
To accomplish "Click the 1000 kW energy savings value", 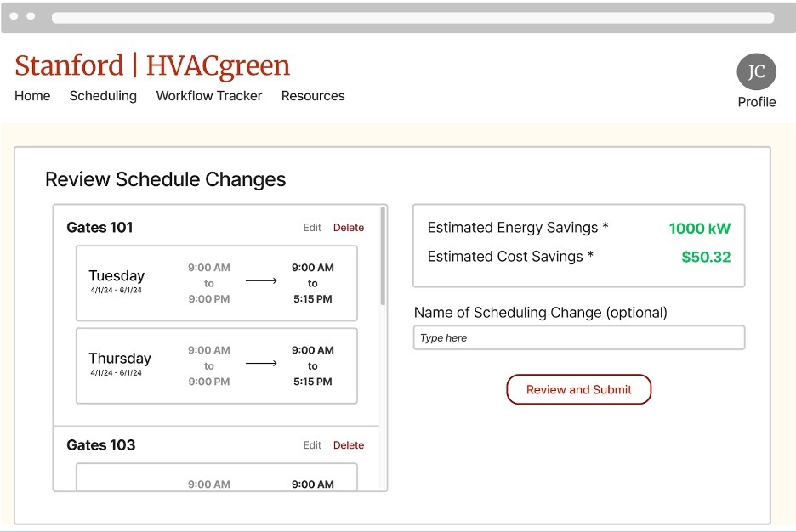I will coord(700,229).
